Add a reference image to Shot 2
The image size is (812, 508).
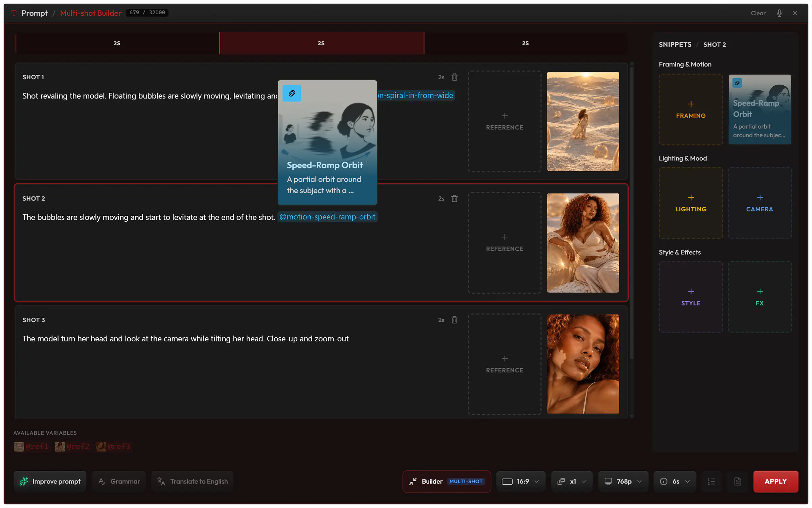[x=504, y=243]
